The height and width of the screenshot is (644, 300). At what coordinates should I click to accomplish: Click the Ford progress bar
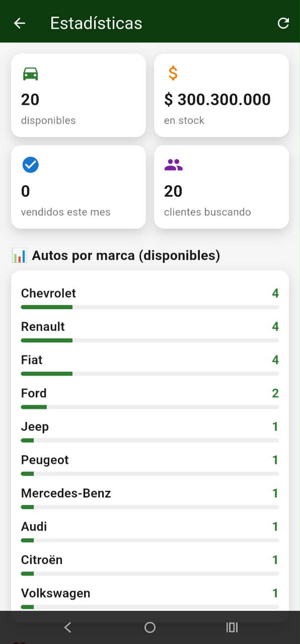point(150,407)
